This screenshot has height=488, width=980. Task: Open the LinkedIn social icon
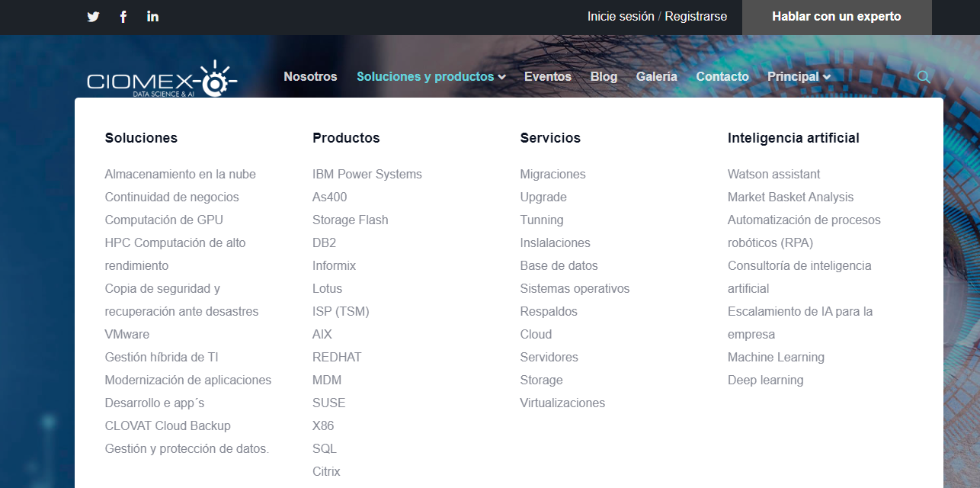[x=153, y=16]
